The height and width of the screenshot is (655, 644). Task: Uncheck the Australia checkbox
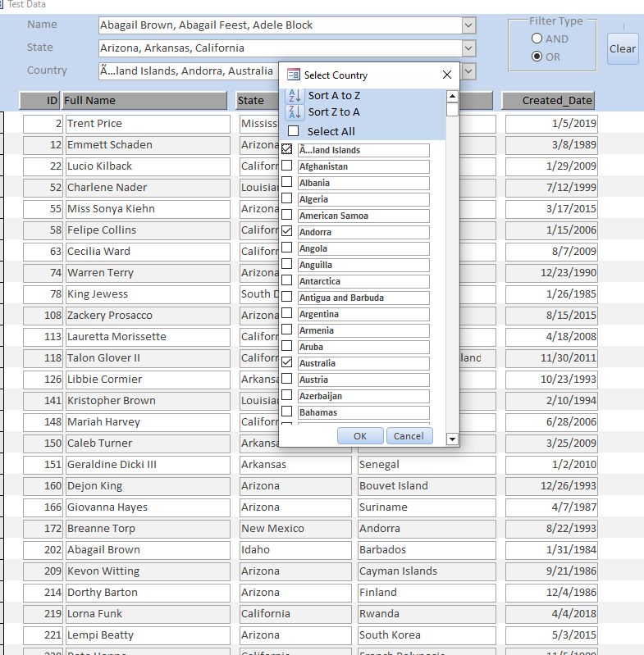click(287, 363)
